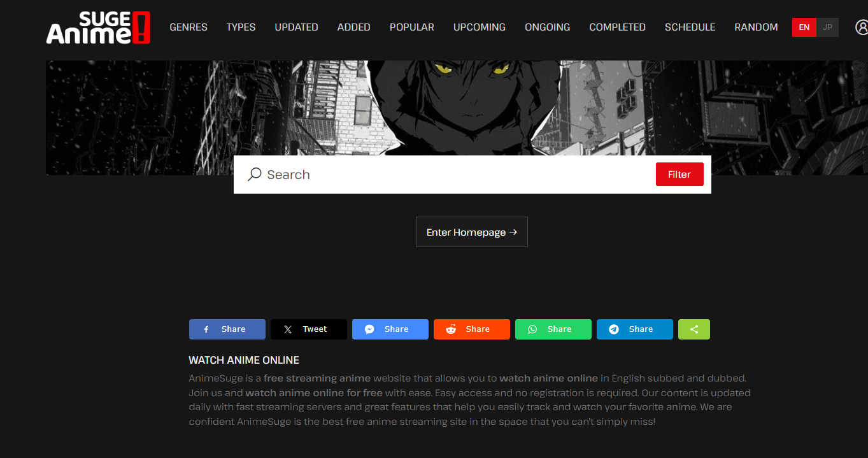Share via Messenger button
The height and width of the screenshot is (458, 868).
(x=390, y=329)
